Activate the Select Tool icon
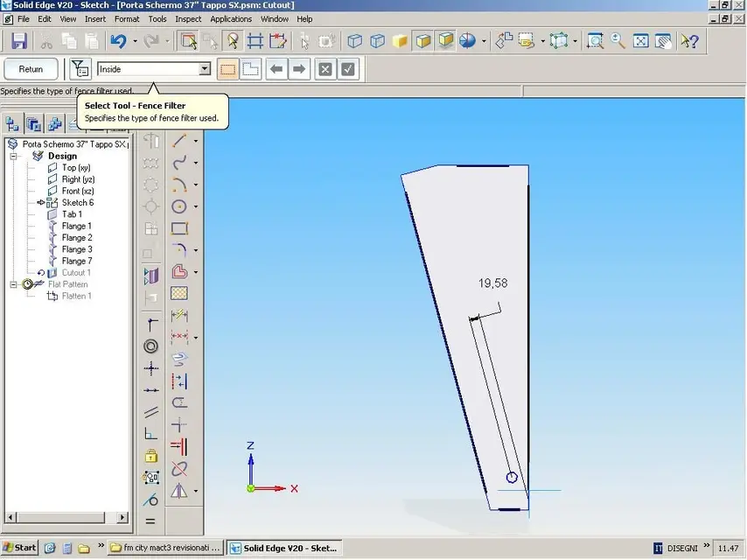This screenshot has height=560, width=747. coord(189,41)
